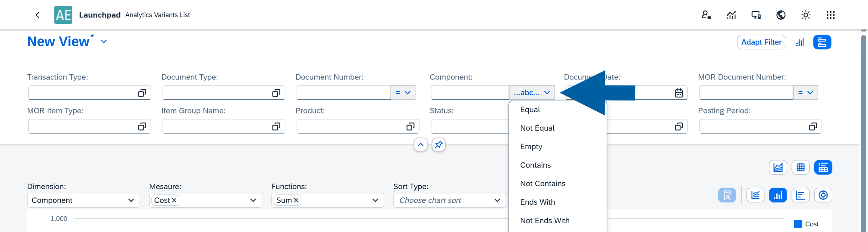Open calendar picker for Document Date
This screenshot has width=868, height=232.
[x=679, y=93]
